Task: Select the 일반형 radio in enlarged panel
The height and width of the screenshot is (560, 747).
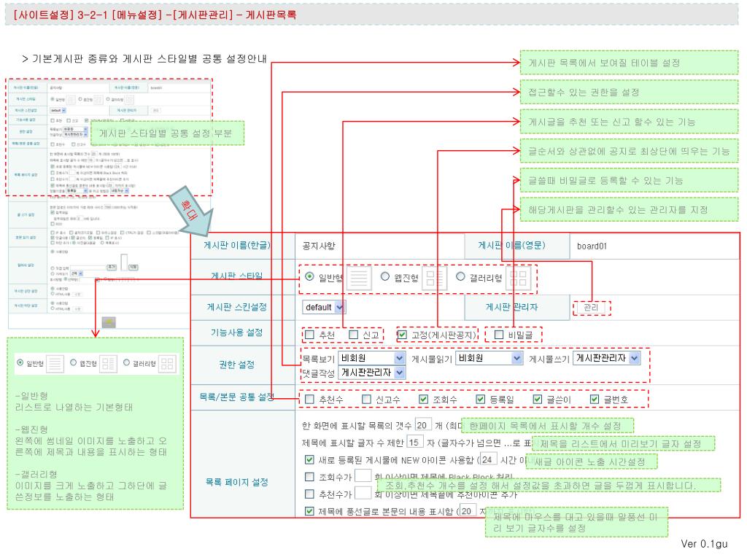Action: [309, 276]
